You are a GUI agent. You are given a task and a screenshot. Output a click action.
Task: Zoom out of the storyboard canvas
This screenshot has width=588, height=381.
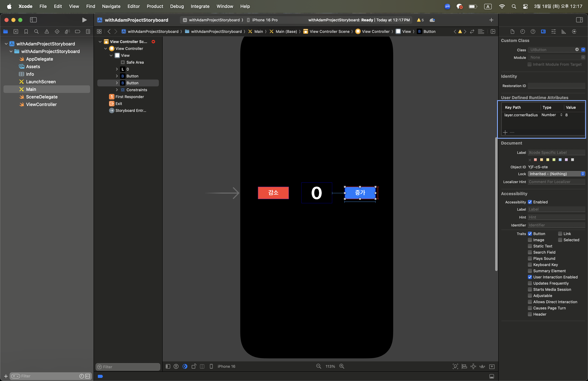(x=319, y=366)
